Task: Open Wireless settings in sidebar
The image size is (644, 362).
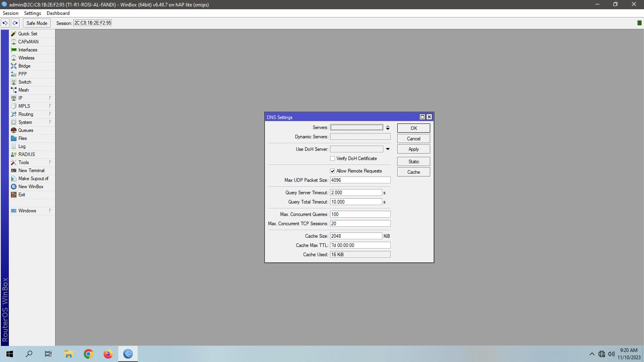Action: (x=32, y=58)
